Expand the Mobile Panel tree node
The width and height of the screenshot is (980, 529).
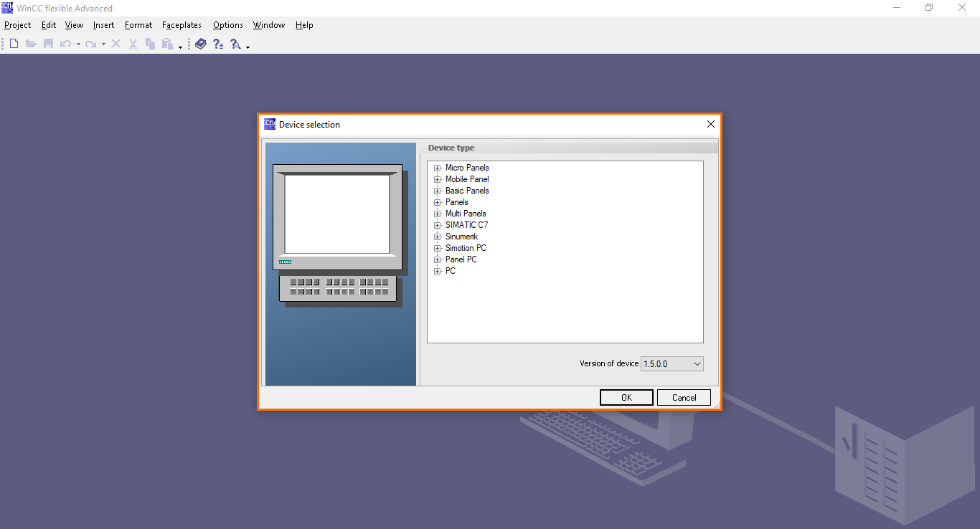point(437,179)
